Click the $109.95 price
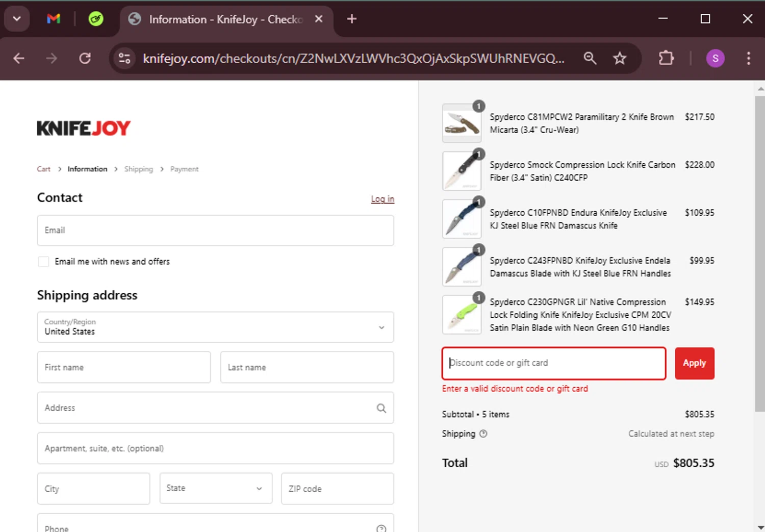 [700, 213]
